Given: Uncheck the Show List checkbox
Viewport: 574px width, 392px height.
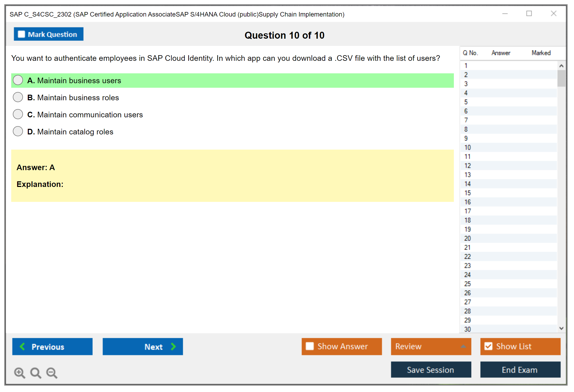Looking at the screenshot, I should coord(488,346).
